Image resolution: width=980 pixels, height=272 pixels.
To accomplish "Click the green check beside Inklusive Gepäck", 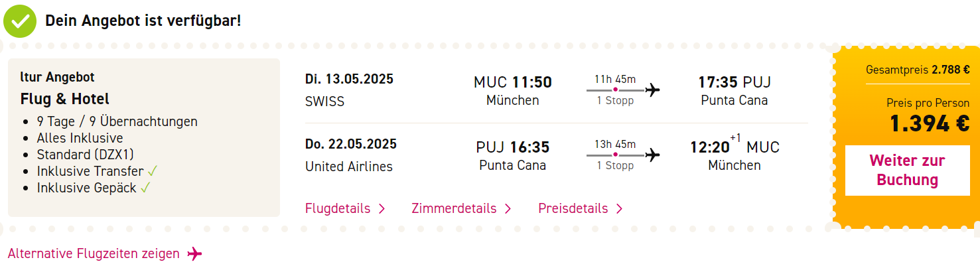I will (145, 187).
